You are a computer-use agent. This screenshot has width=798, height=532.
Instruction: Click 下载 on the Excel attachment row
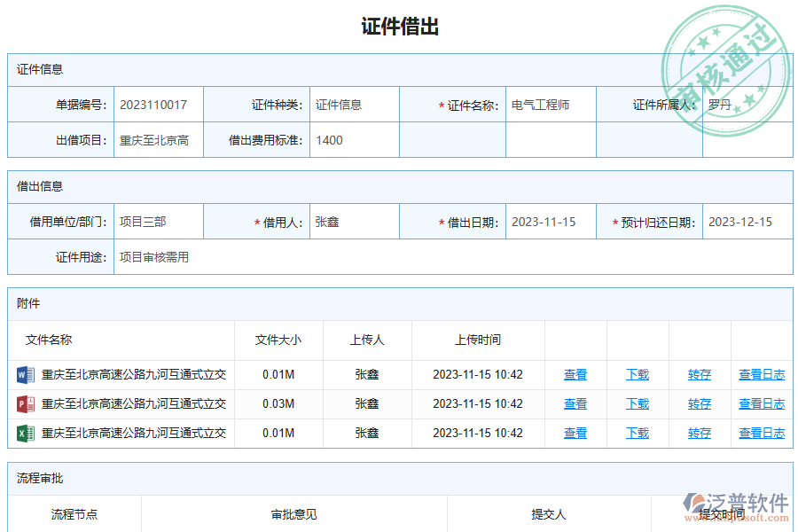coord(637,433)
